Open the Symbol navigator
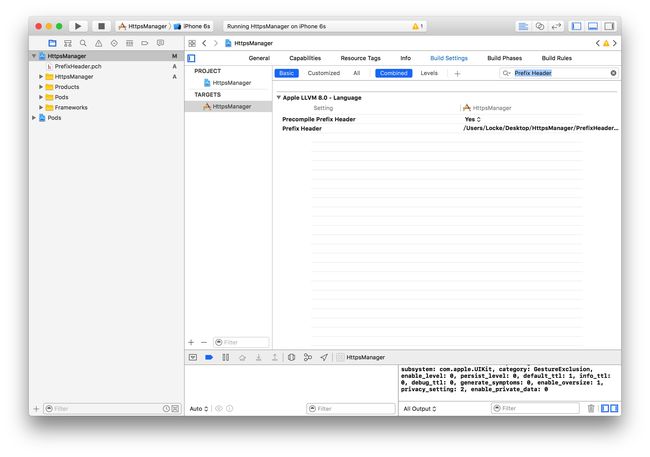 point(68,43)
